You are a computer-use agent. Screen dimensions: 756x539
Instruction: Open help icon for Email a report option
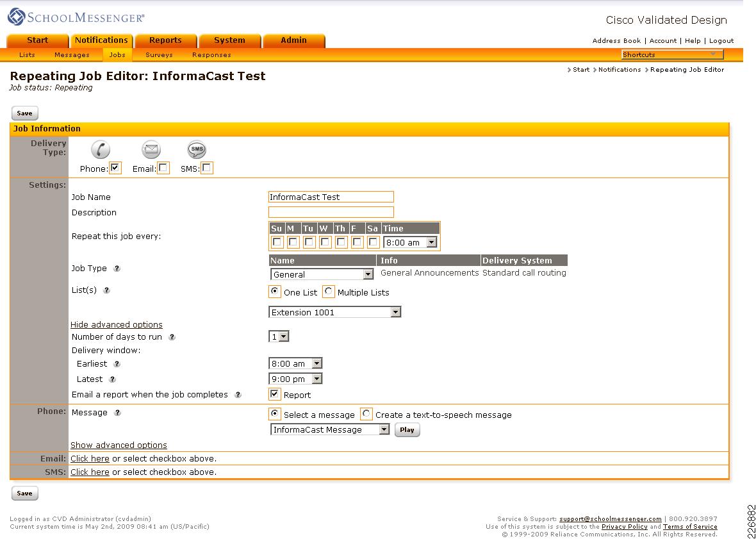(238, 395)
